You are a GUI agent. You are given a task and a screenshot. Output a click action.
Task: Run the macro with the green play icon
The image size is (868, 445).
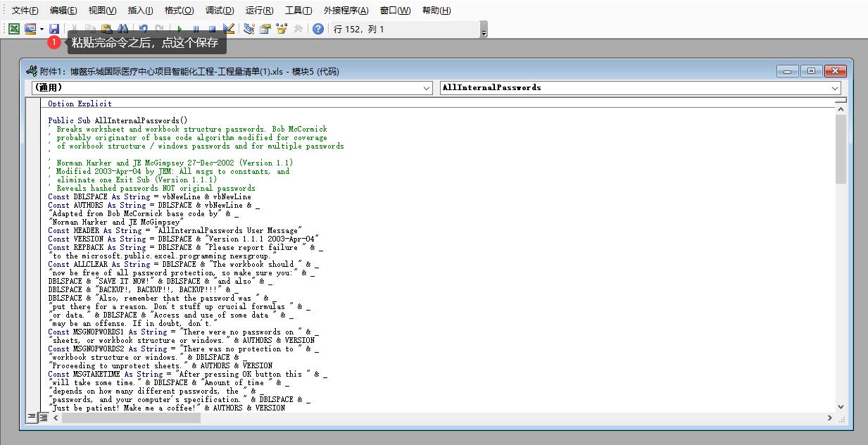tap(180, 29)
